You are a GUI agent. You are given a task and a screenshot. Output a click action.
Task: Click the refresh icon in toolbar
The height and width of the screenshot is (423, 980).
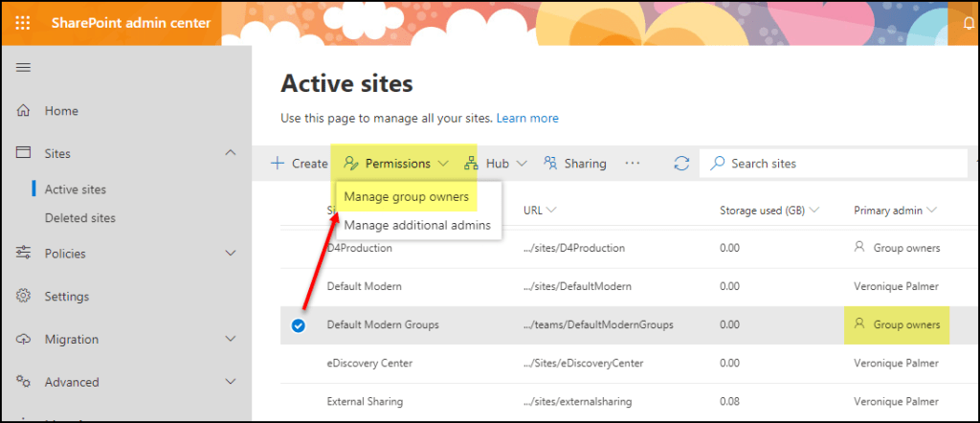pyautogui.click(x=681, y=164)
